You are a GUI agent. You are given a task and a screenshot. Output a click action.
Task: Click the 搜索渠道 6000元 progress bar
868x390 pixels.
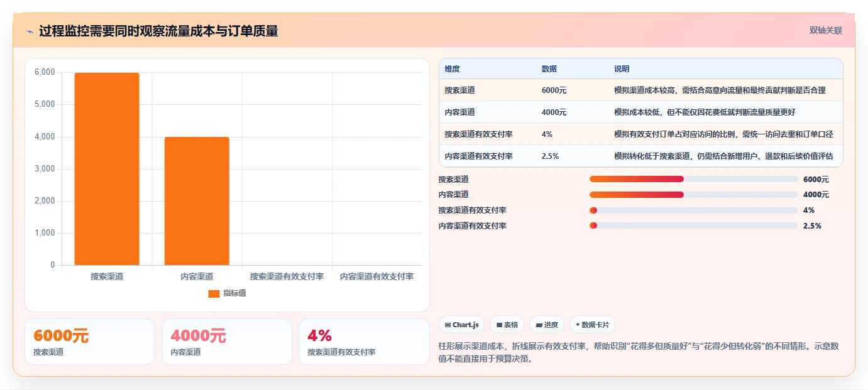coord(694,179)
